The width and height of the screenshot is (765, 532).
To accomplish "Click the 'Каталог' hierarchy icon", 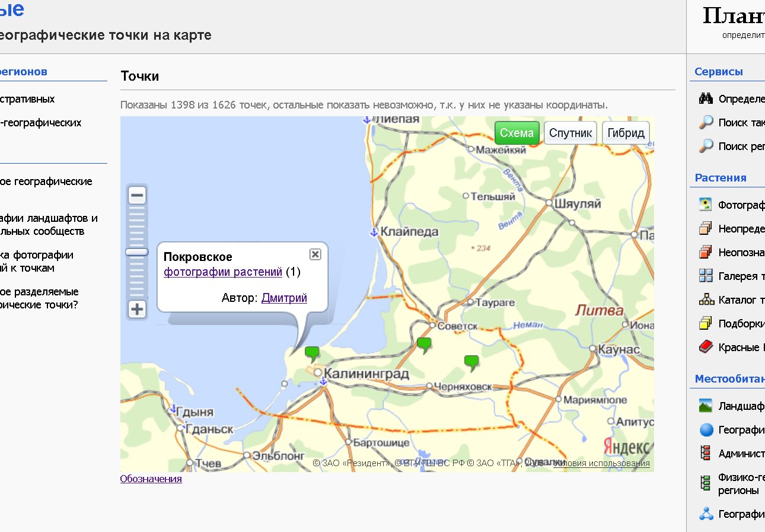I will 706,300.
